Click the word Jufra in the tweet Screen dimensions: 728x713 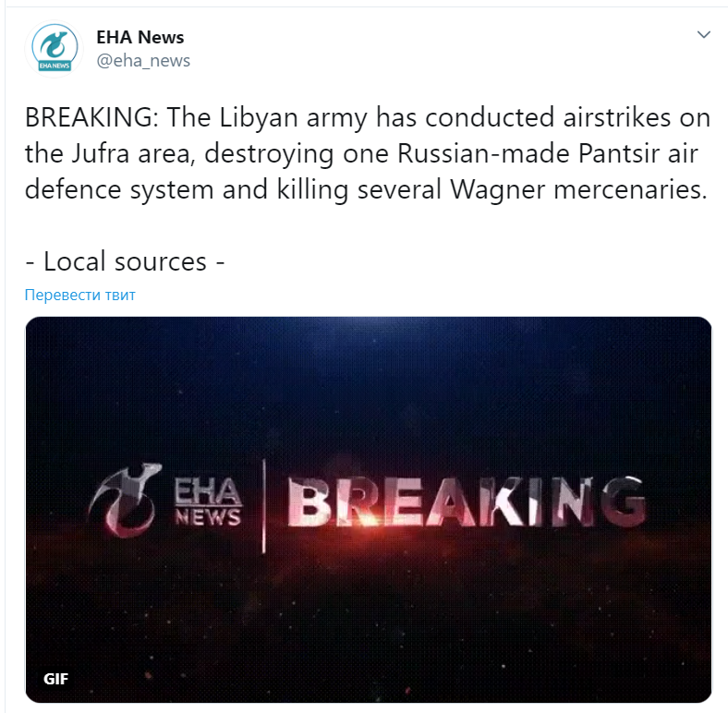pyautogui.click(x=101, y=153)
